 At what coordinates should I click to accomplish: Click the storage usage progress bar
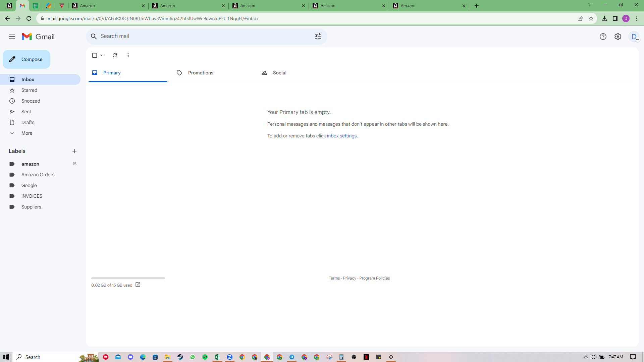(128, 278)
